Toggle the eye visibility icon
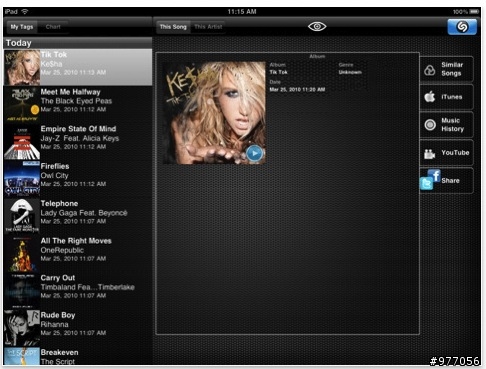The image size is (486, 369). click(317, 26)
